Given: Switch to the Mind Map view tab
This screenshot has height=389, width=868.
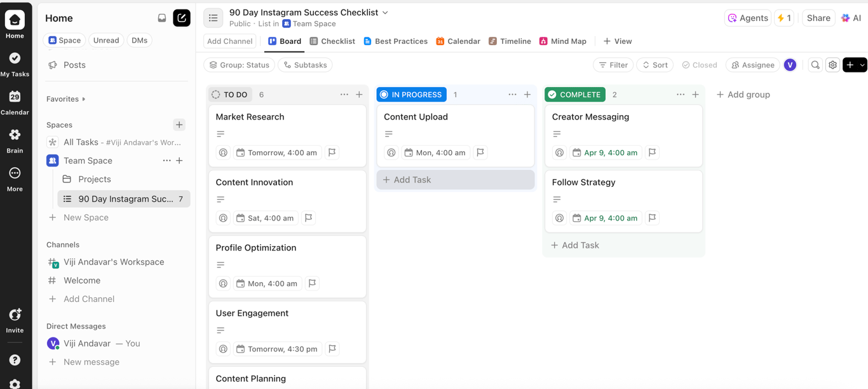Looking at the screenshot, I should point(563,41).
